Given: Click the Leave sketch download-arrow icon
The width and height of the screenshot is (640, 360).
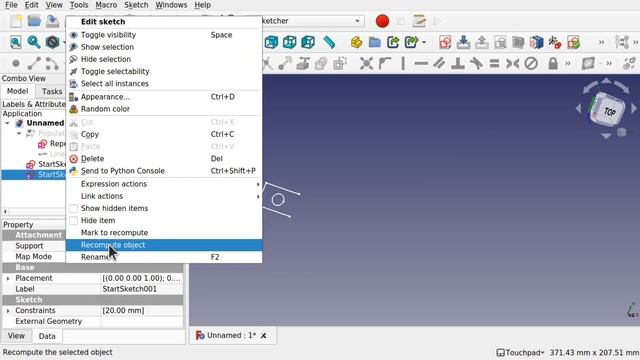Looking at the screenshot, I should 463,42.
